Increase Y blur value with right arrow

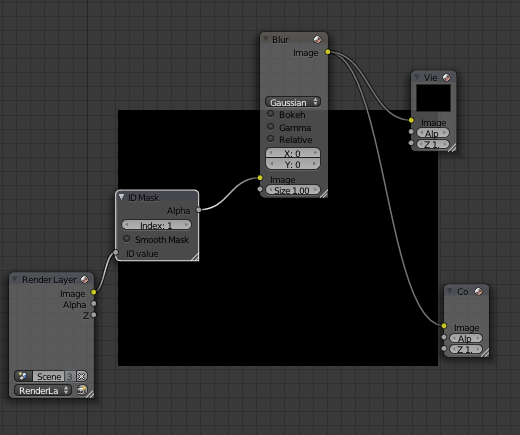315,164
